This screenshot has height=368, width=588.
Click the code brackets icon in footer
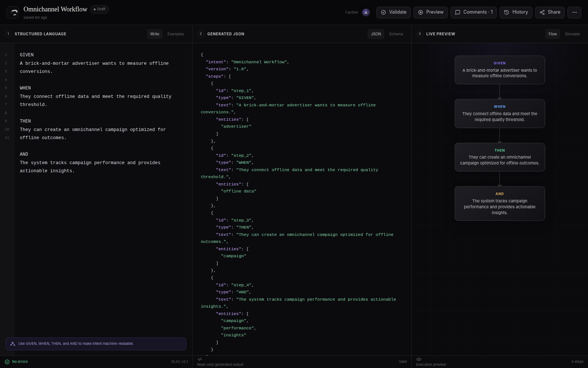point(200,359)
